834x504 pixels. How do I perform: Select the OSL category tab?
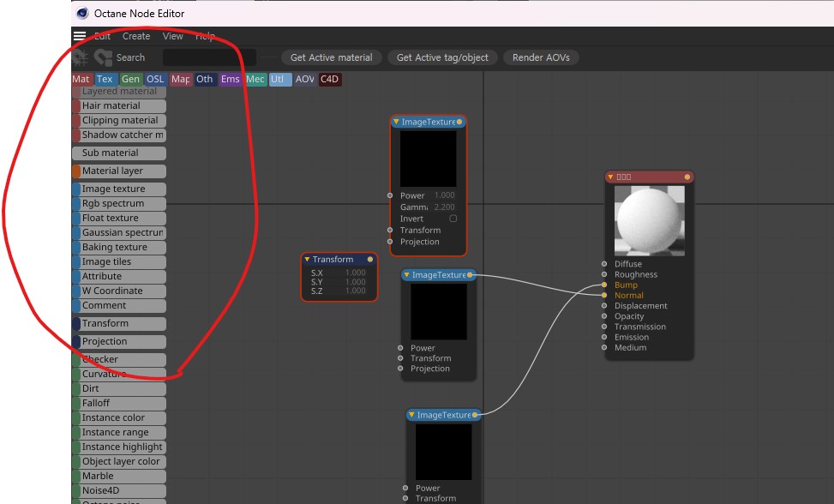155,79
